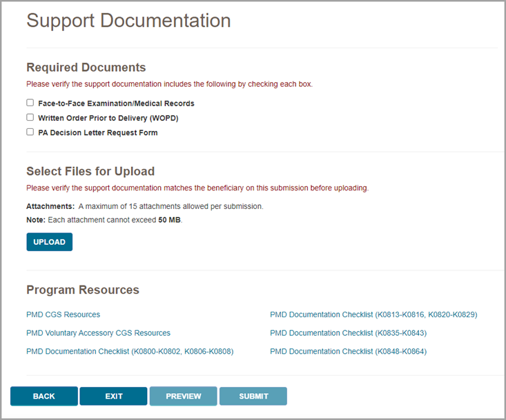Viewport: 506px width, 420px height.
Task: Click the Program Resources section heading
Action: tap(83, 290)
